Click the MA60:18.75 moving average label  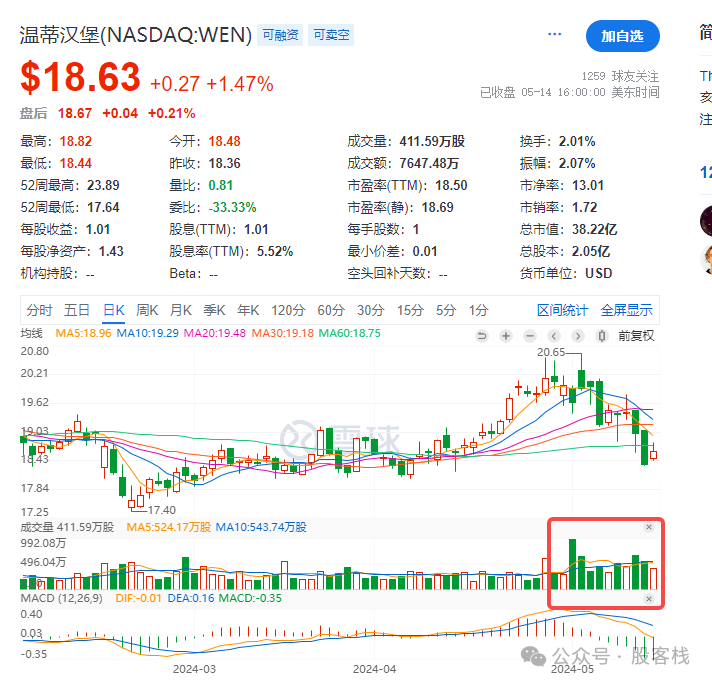point(350,333)
